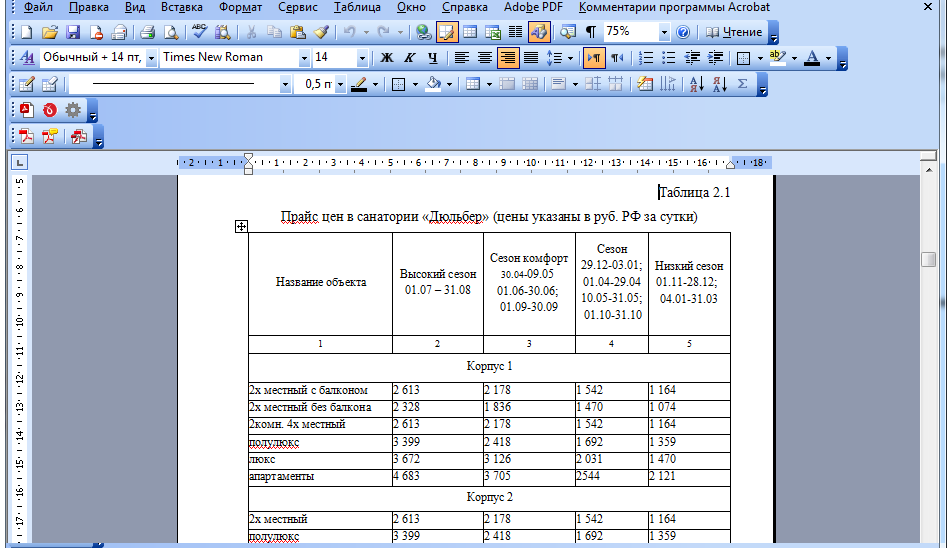Click the tab selector in the ruler corner
The height and width of the screenshot is (549, 948).
tap(19, 162)
